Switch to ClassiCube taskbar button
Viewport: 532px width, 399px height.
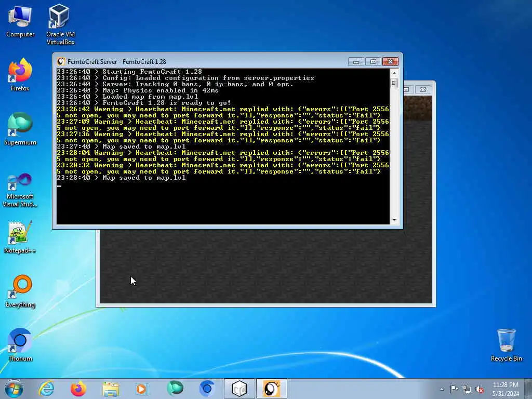pos(239,389)
